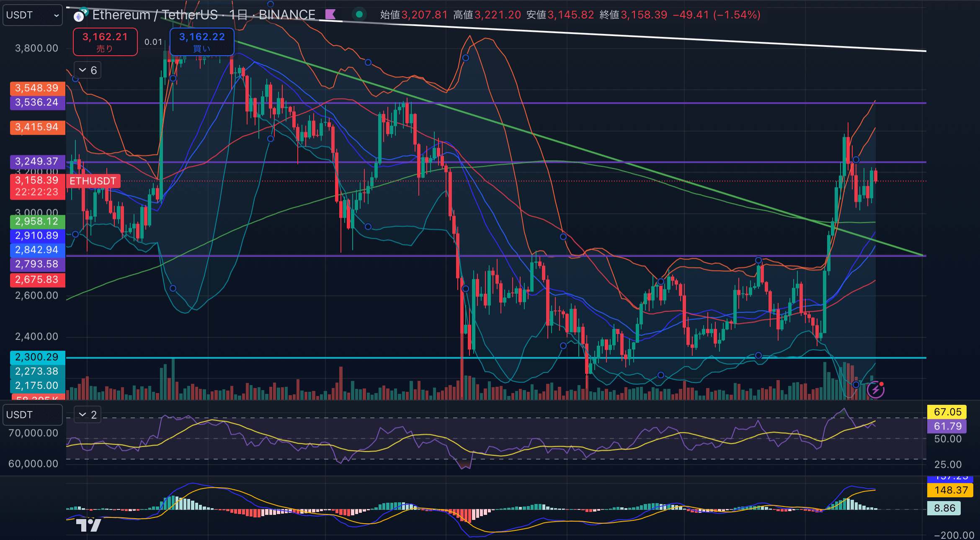Click the purple 3,249.37 price label
The height and width of the screenshot is (540, 980).
point(37,162)
